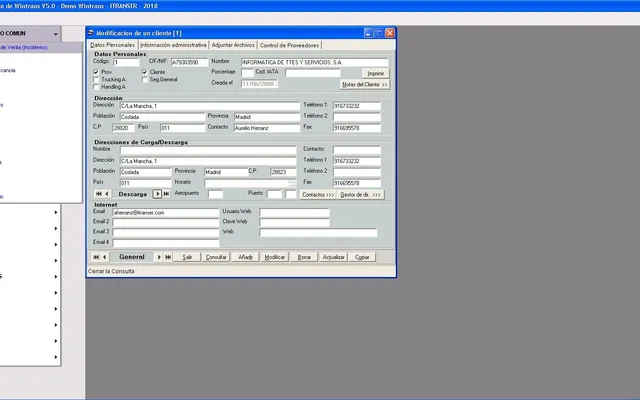Screen dimensions: 640x400
Task: Click the Modificar button
Action: click(x=275, y=257)
